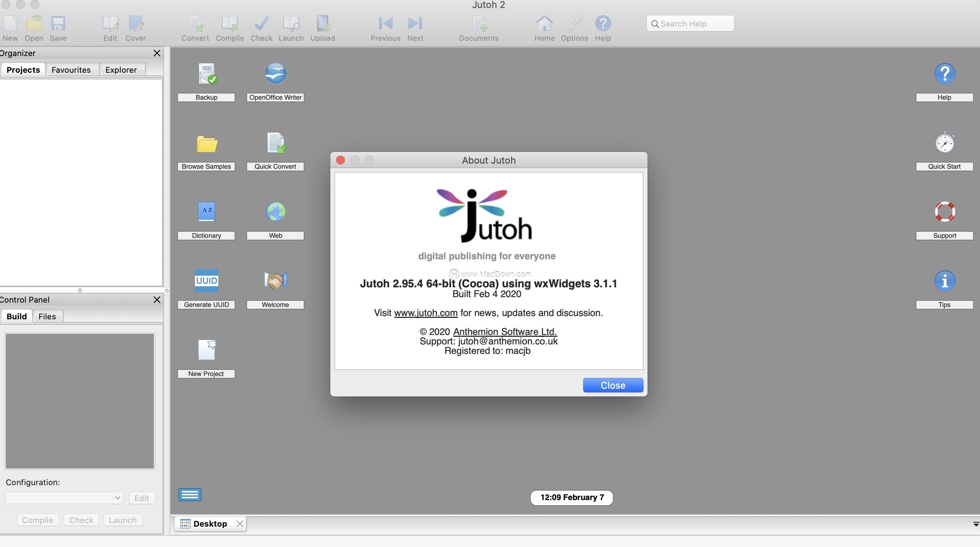Click the Quick Convert desktop icon
The height and width of the screenshot is (547, 980).
[276, 143]
